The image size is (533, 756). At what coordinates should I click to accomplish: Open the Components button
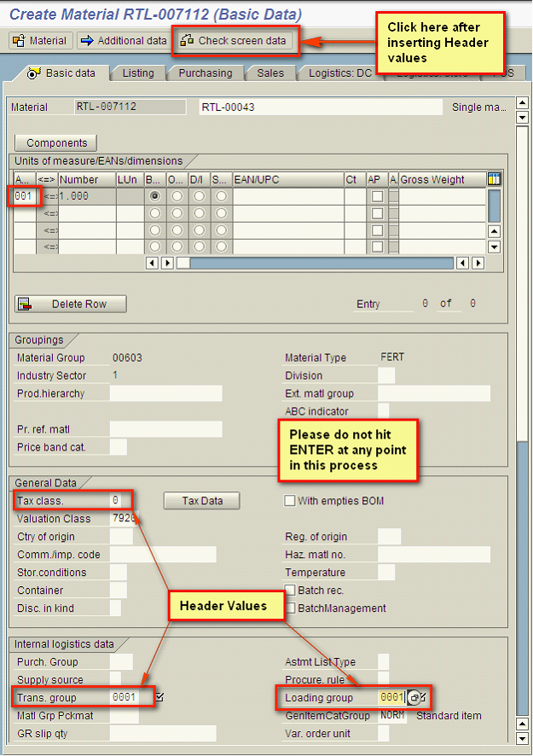pos(56,143)
